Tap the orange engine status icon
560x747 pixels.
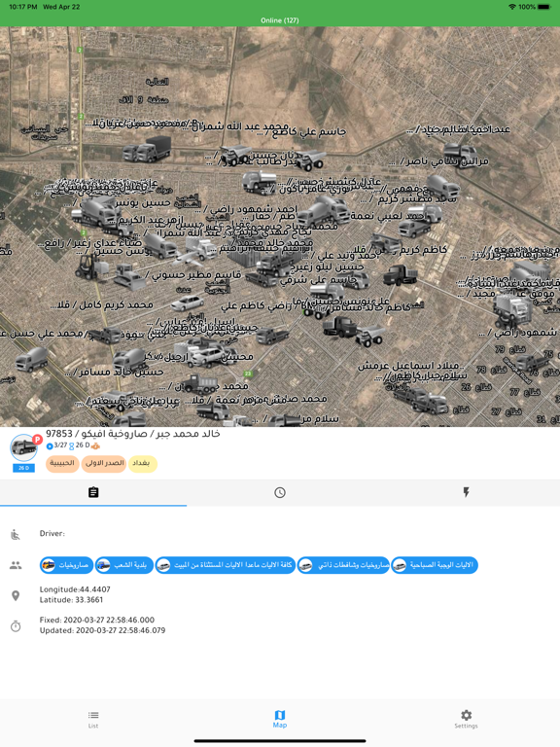(x=95, y=445)
